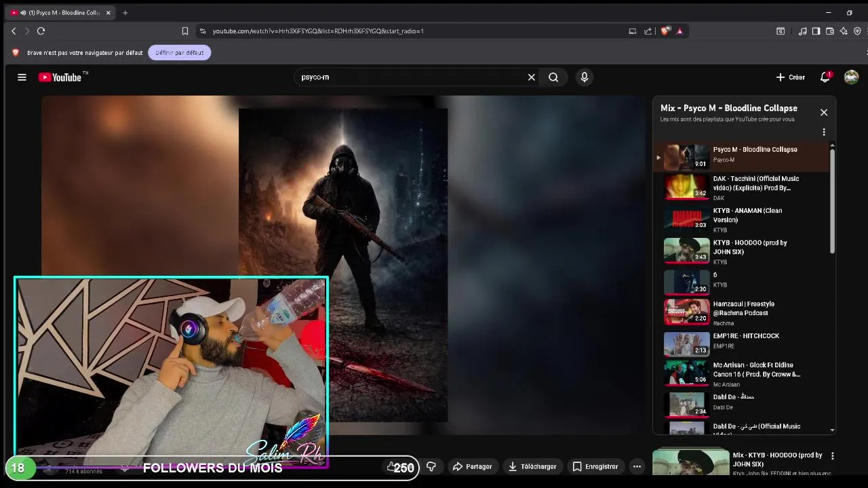This screenshot has height=488, width=868.
Task: Open YouTube notifications bell
Action: coord(825,77)
